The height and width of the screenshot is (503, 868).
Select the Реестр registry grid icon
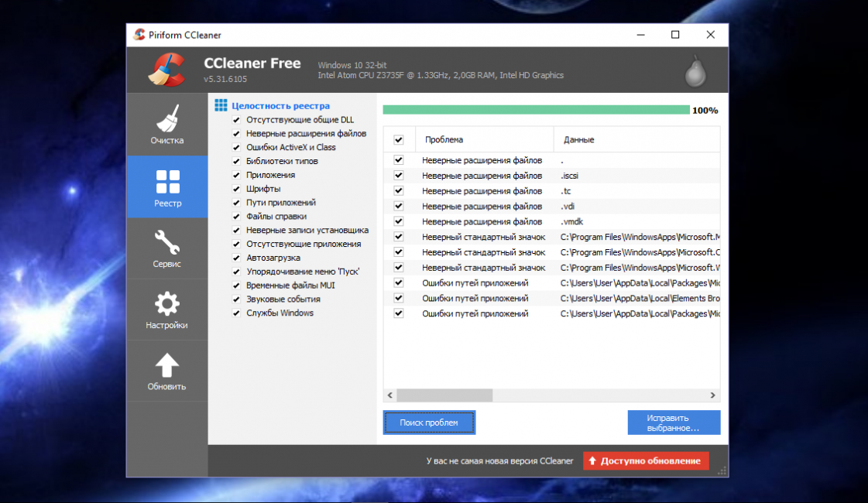tap(168, 182)
